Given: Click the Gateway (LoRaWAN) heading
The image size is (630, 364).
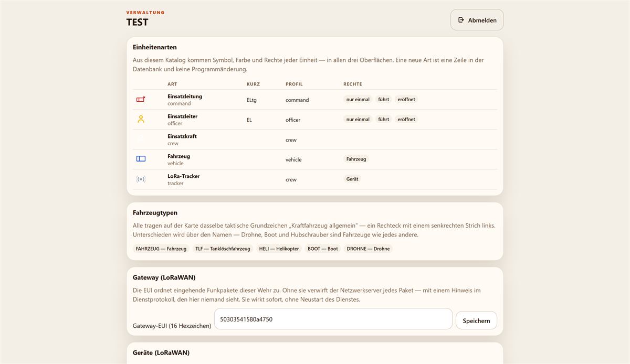Looking at the screenshot, I should (164, 277).
